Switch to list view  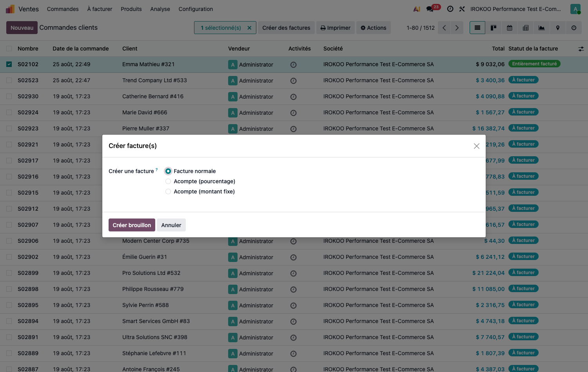(x=477, y=28)
